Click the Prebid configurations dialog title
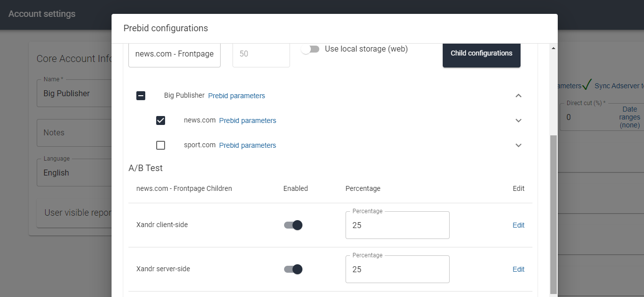Viewport: 644px width, 297px height. pos(166,28)
